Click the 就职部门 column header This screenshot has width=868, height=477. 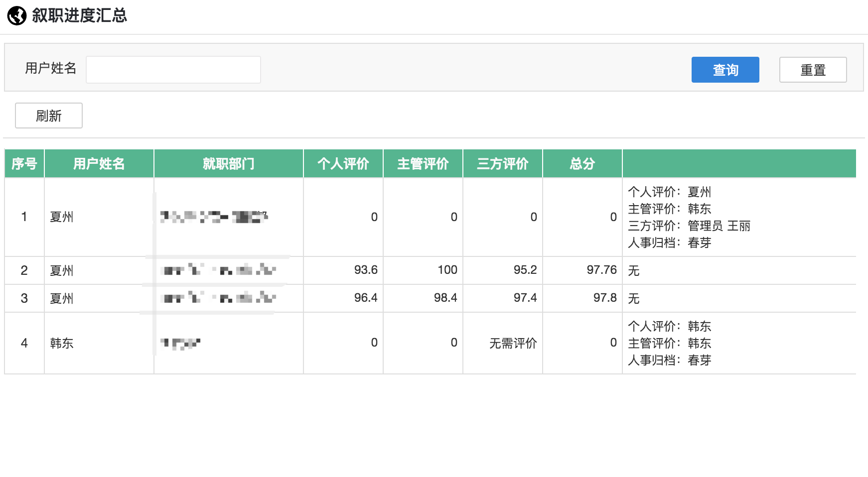pos(229,164)
